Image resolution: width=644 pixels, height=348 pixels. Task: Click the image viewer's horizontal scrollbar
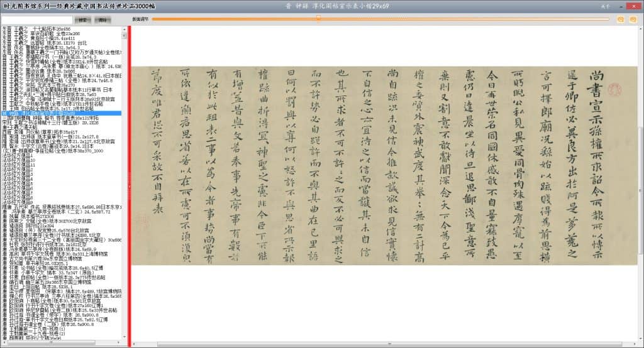377,344
